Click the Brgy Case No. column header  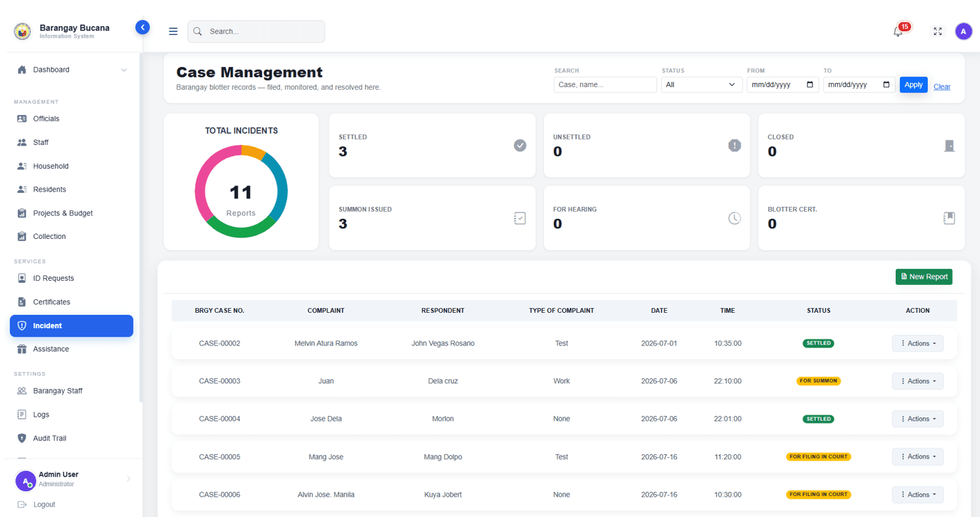point(219,311)
